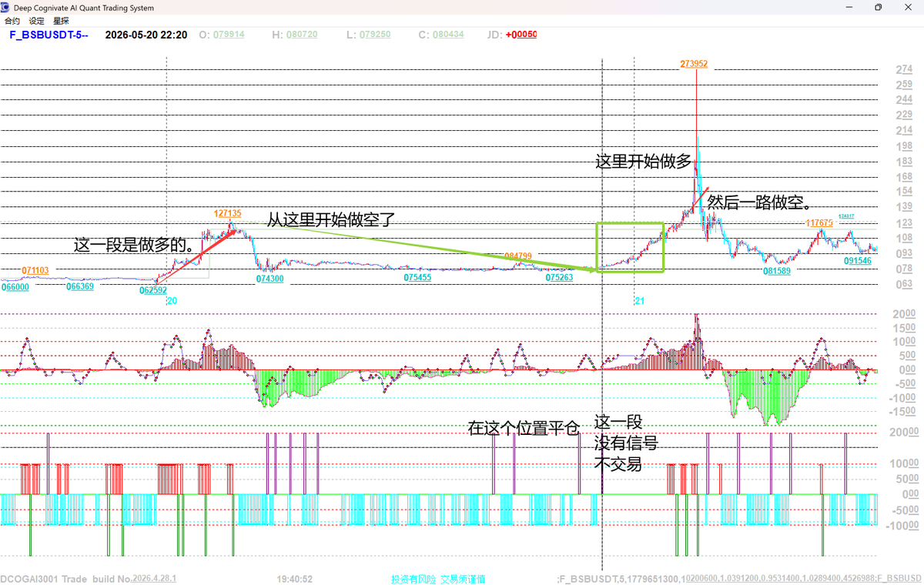Click the 2026-05-20 22:20 timestamp
The height and width of the screenshot is (585, 924).
tap(146, 35)
